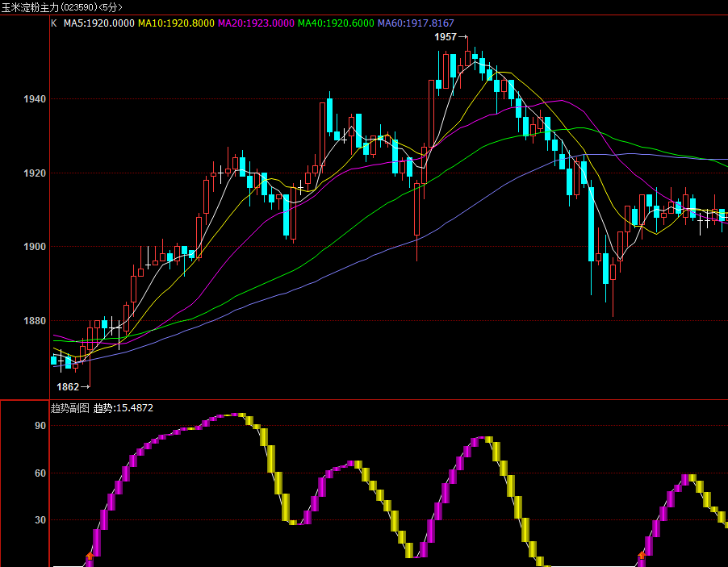Click the first orange buy arrow in trend panel

coord(90,557)
